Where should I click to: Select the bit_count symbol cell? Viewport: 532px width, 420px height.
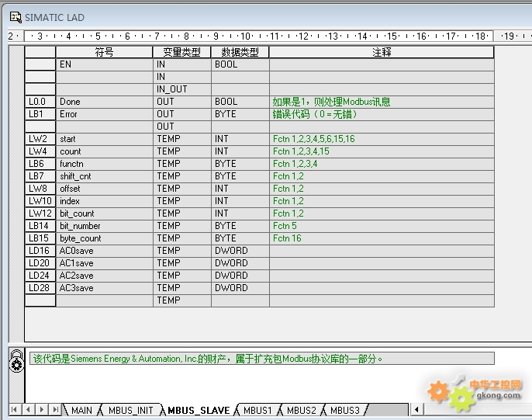pos(104,213)
